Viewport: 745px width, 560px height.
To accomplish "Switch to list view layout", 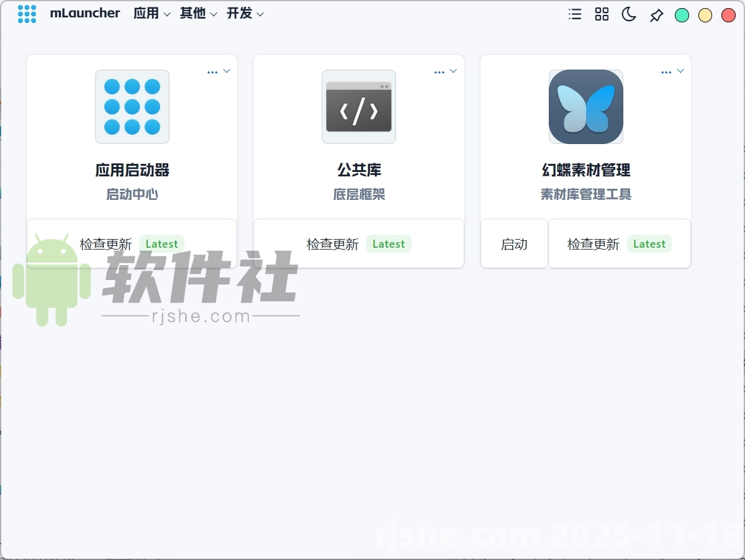I will coord(574,14).
